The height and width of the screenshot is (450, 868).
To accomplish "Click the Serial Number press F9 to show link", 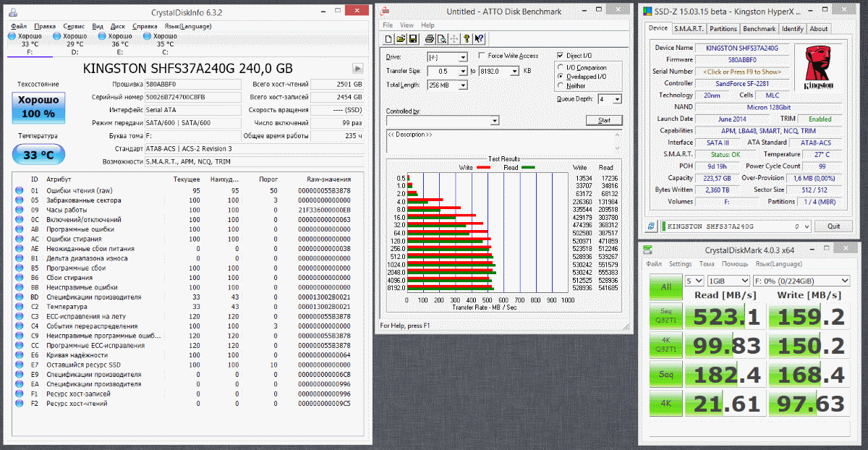I will tap(741, 72).
